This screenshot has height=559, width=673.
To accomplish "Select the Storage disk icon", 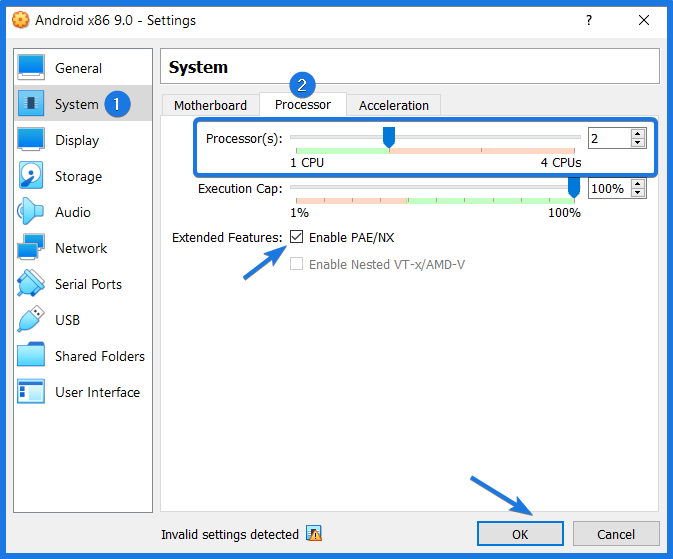I will (x=30, y=175).
